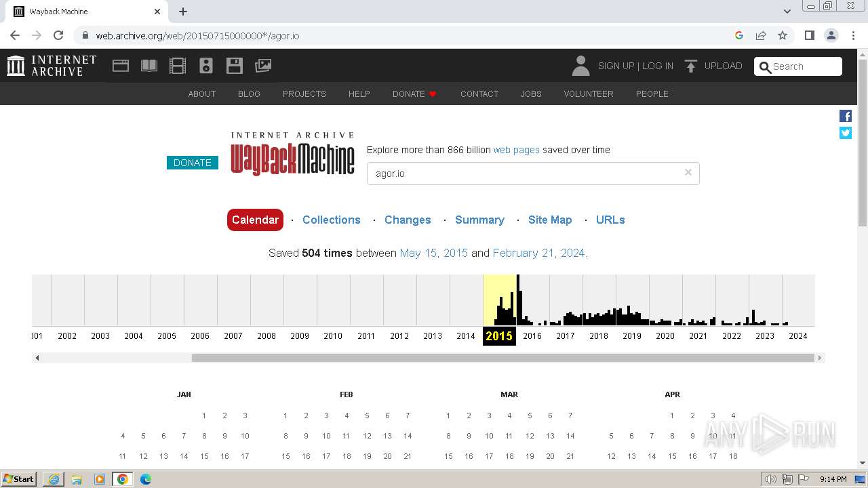
Task: Select year 2016 on the timeline
Action: click(532, 335)
